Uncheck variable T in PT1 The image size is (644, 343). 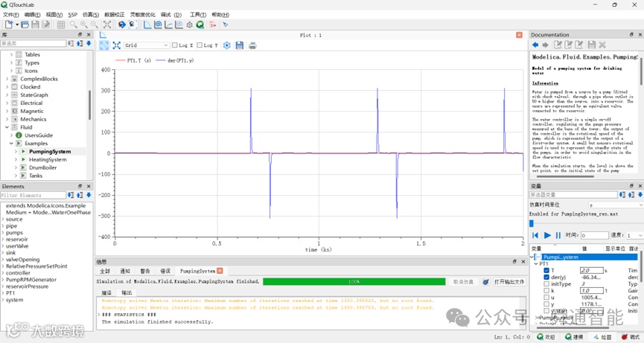click(x=546, y=270)
